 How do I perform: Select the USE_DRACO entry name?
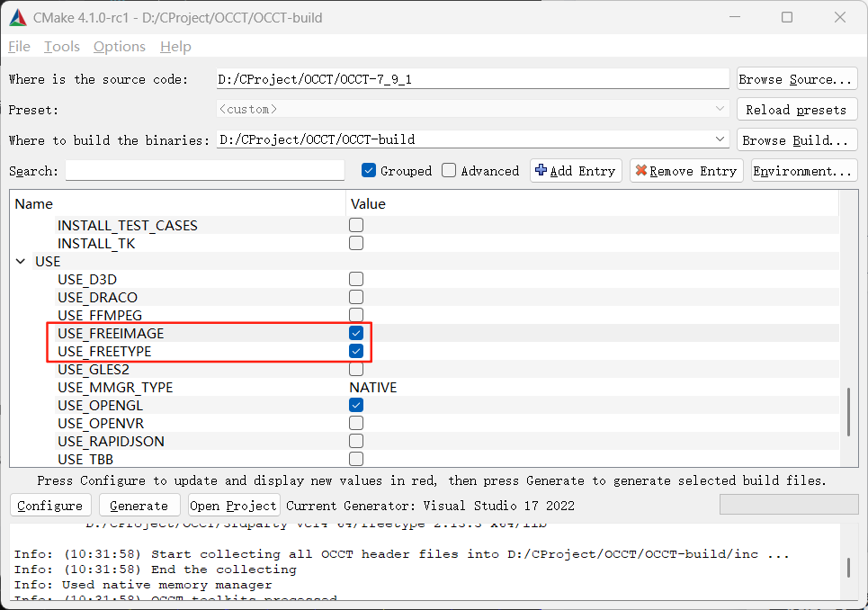click(97, 297)
